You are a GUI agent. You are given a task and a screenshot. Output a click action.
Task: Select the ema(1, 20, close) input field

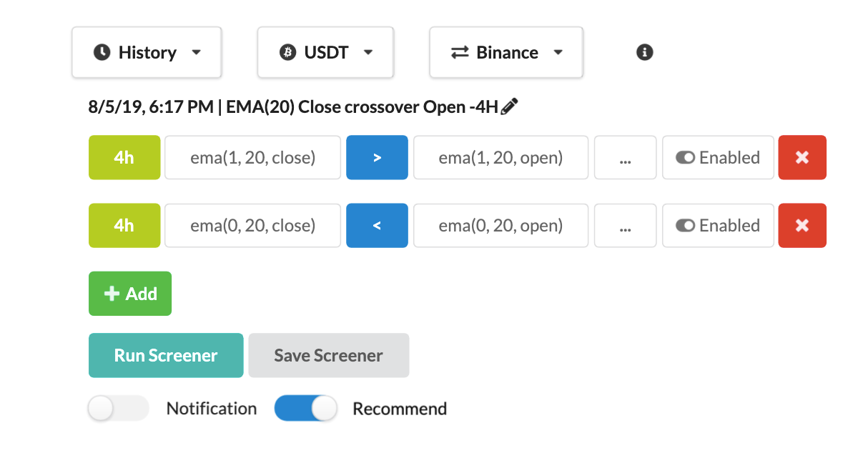click(x=252, y=157)
